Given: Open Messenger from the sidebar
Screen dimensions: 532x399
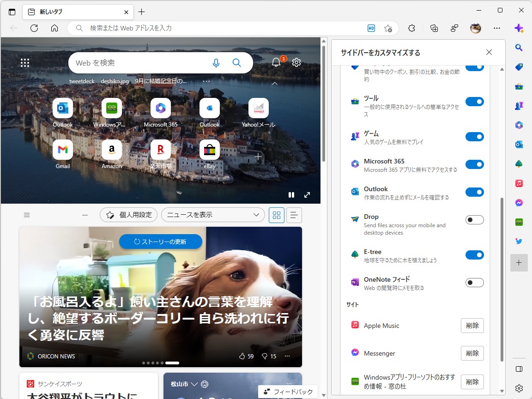Looking at the screenshot, I should (x=519, y=202).
